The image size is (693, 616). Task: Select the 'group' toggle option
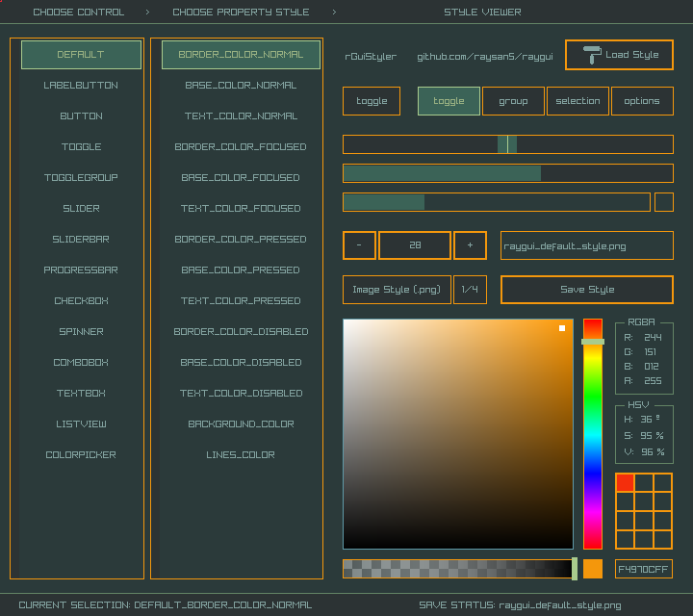[x=513, y=101]
